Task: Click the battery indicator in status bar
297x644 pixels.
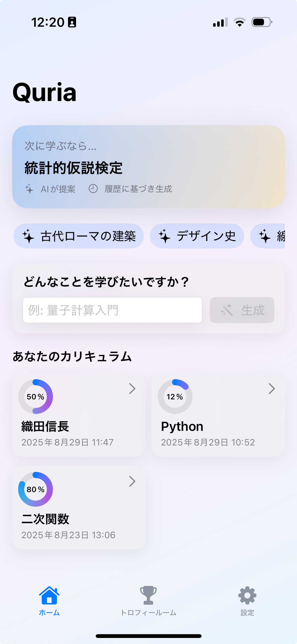Action: point(262,22)
